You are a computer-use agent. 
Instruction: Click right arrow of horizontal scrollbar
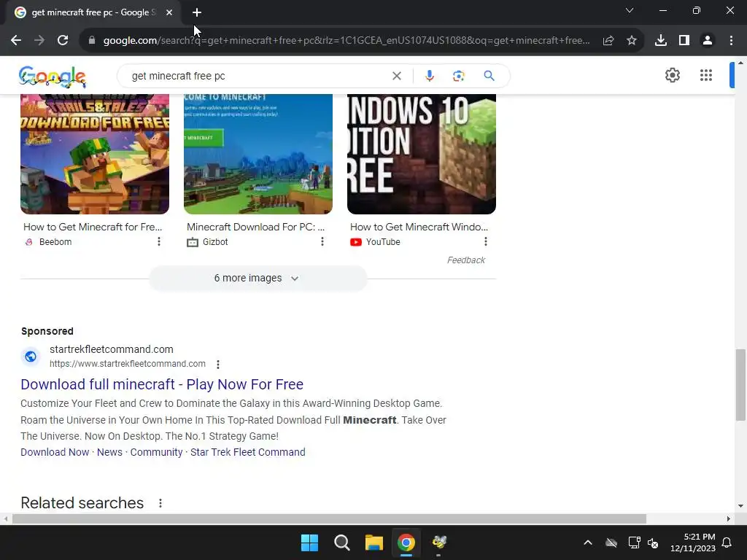(x=729, y=519)
